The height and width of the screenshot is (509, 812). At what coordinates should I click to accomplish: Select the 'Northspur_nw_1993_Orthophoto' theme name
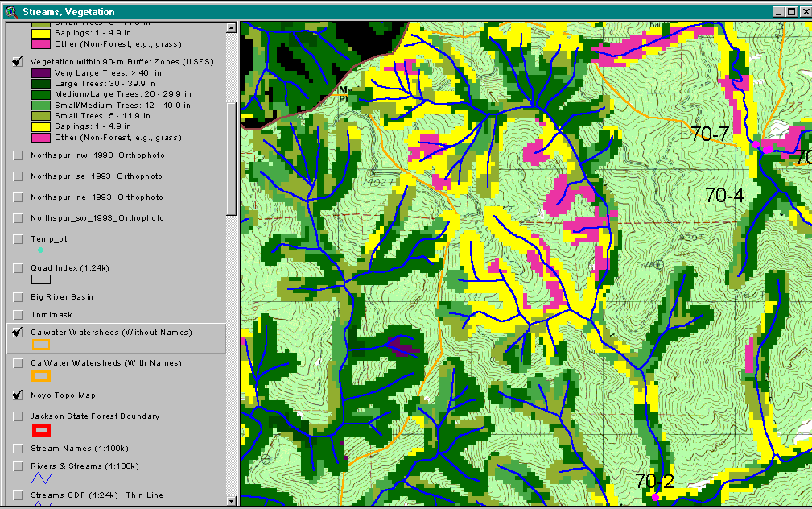[x=98, y=155]
